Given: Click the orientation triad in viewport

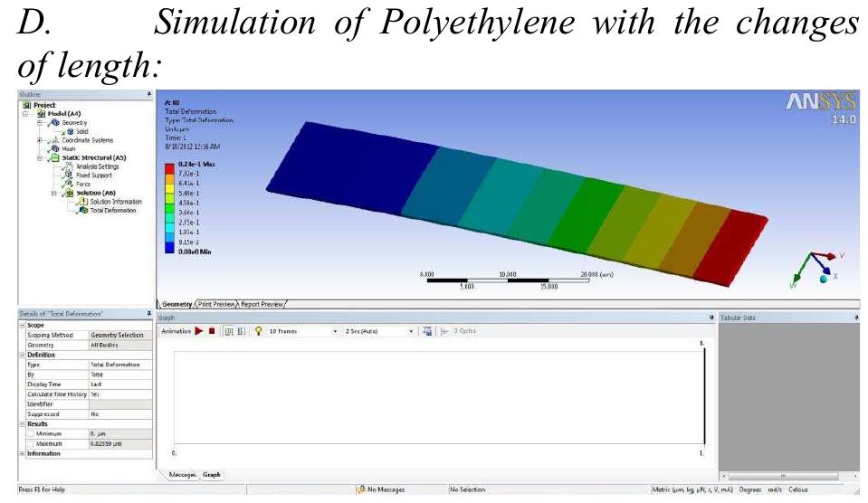Looking at the screenshot, I should pos(817,269).
